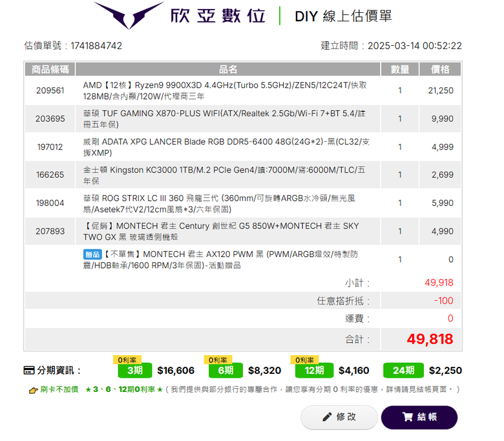Image resolution: width=504 pixels, height=441 pixels.
Task: Click the 0利率 label above 6期
Action: coord(218,360)
